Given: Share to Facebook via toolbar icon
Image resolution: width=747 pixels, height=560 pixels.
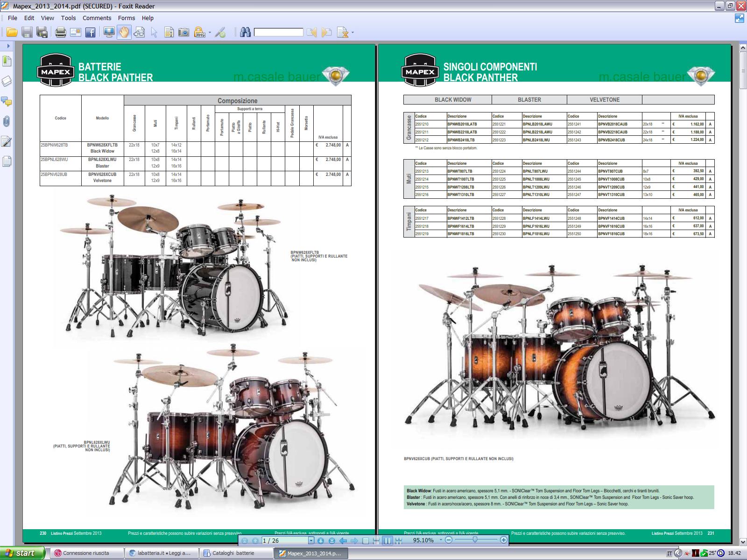Looking at the screenshot, I should [91, 32].
